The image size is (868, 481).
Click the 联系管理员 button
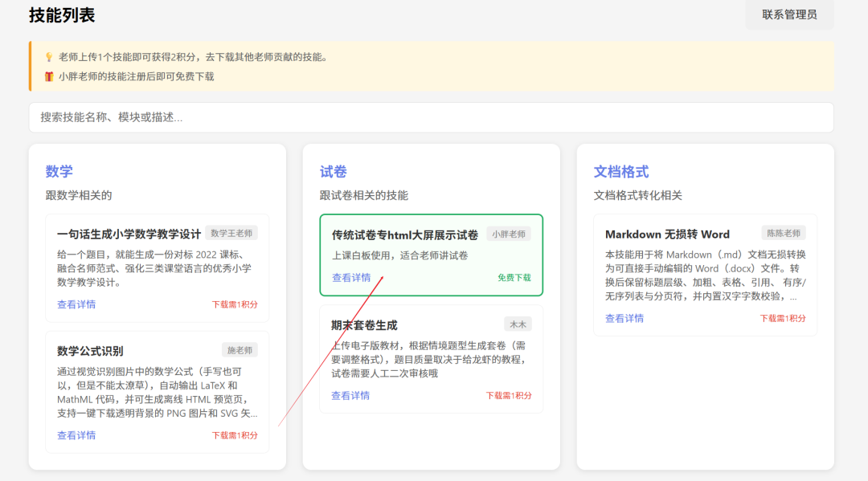point(789,14)
